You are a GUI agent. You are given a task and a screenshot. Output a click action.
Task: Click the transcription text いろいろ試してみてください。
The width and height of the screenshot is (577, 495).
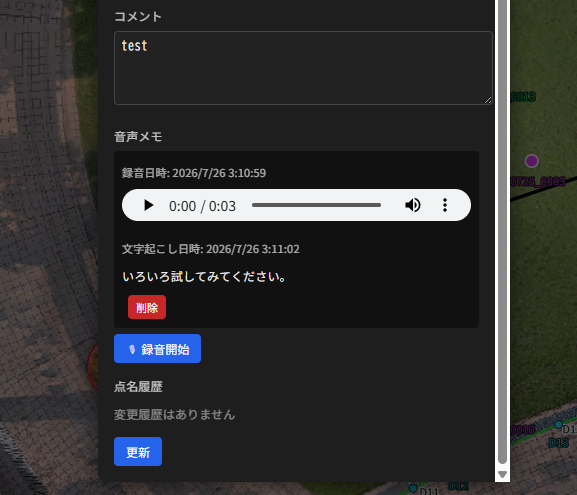coord(205,276)
